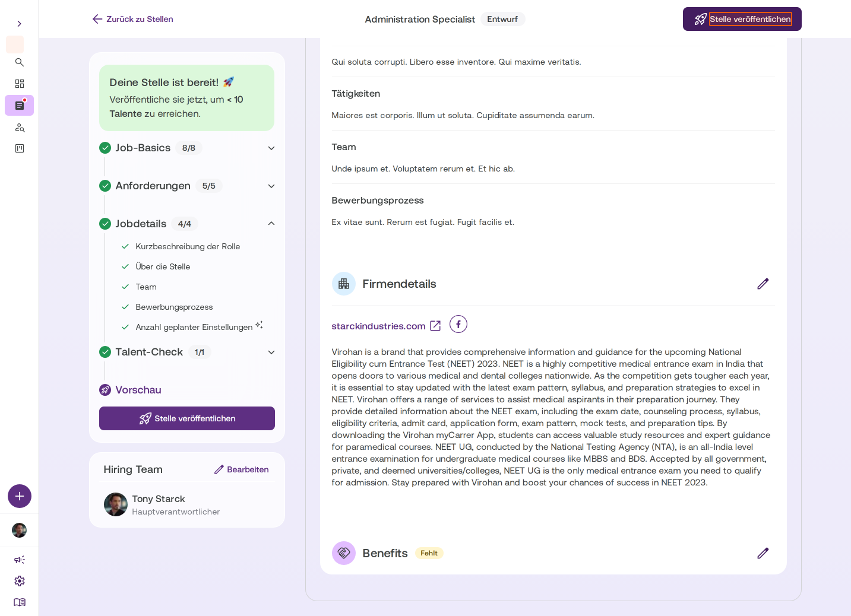Open the Facebook company link icon
This screenshot has width=851, height=616.
coord(458,325)
